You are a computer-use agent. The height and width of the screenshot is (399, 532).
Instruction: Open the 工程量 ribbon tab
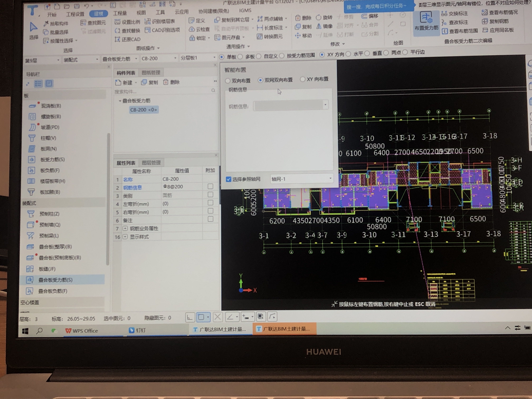120,13
